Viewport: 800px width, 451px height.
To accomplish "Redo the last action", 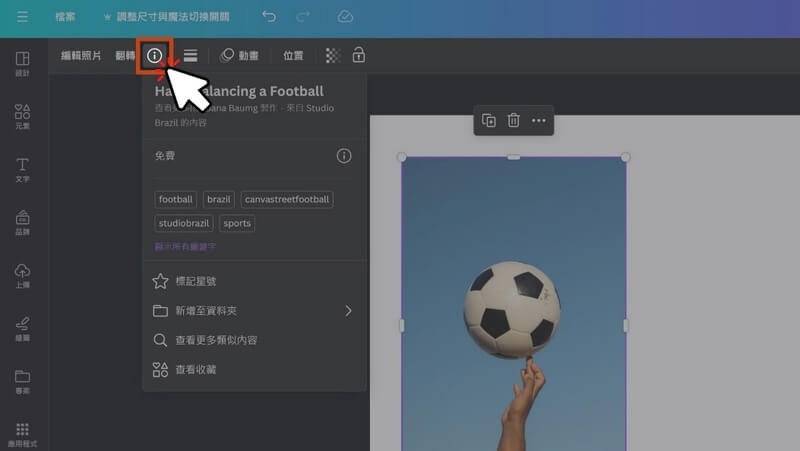I will click(303, 17).
